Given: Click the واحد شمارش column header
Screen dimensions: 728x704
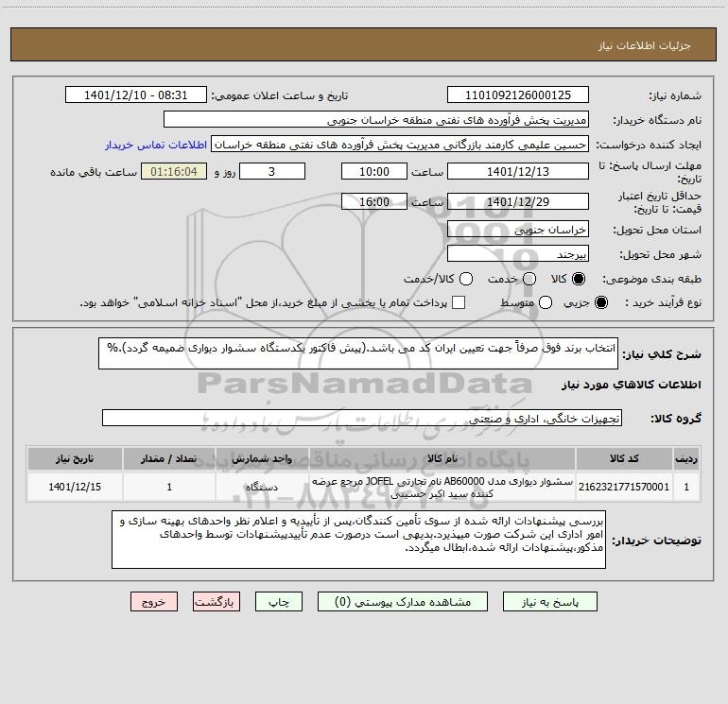Looking at the screenshot, I should point(262,458).
